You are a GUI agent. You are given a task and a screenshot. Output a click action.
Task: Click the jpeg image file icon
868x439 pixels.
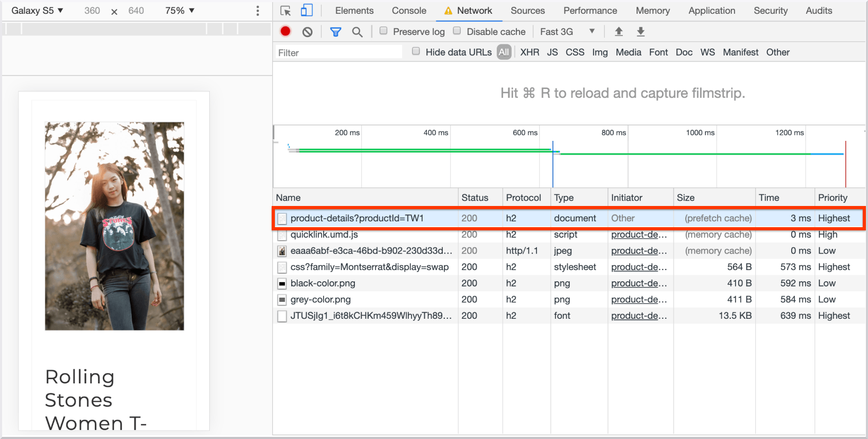point(282,251)
